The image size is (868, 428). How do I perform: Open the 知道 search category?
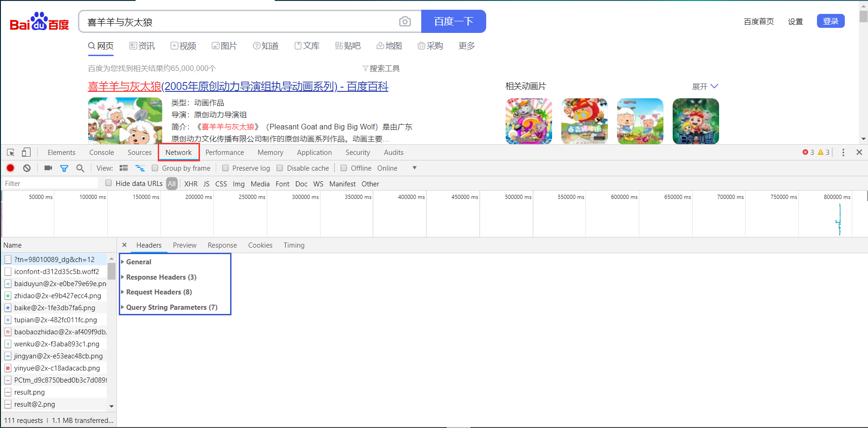click(x=266, y=46)
